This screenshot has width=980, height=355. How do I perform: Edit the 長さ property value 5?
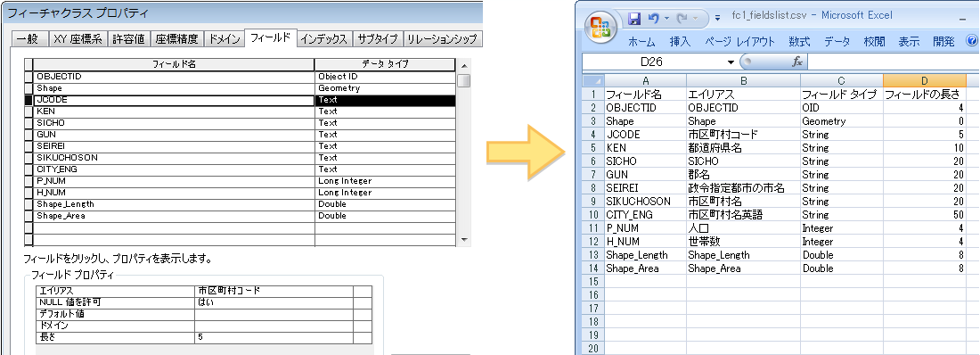tap(274, 337)
